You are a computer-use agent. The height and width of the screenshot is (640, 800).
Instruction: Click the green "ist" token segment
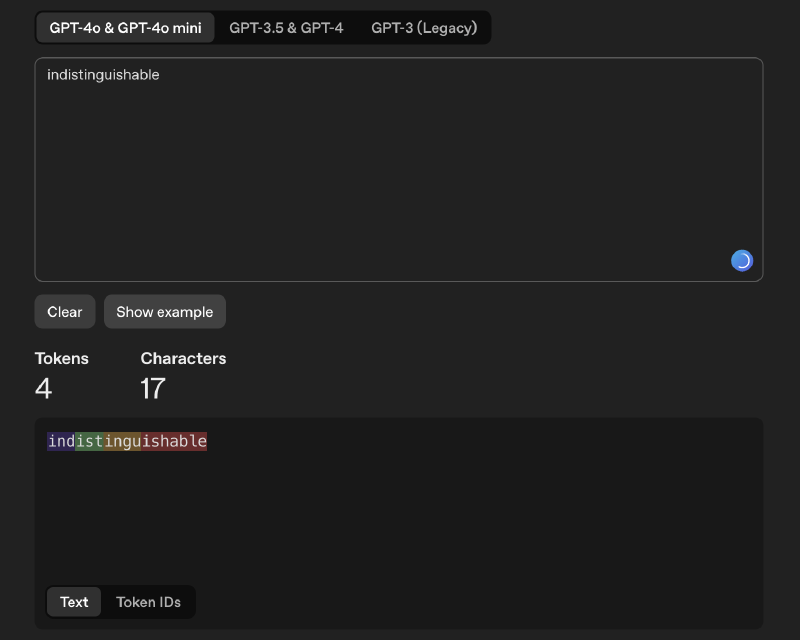click(89, 441)
